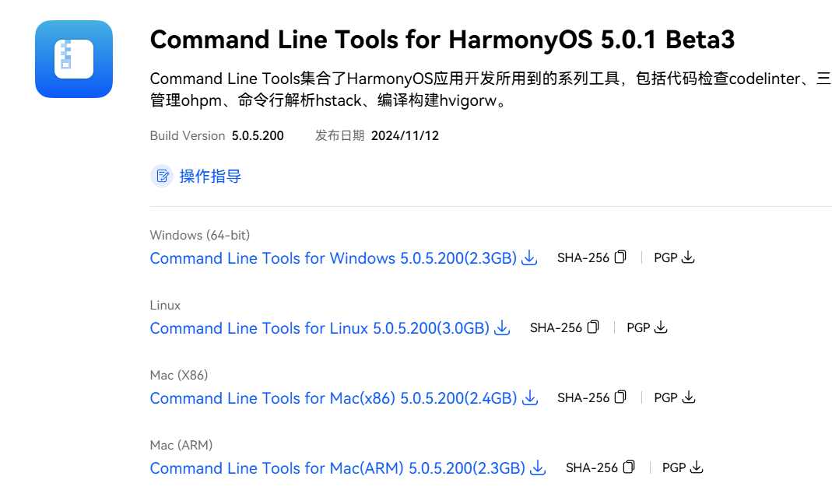832x504 pixels.
Task: Click download icon beside Mac(ARM) link
Action: 538,468
